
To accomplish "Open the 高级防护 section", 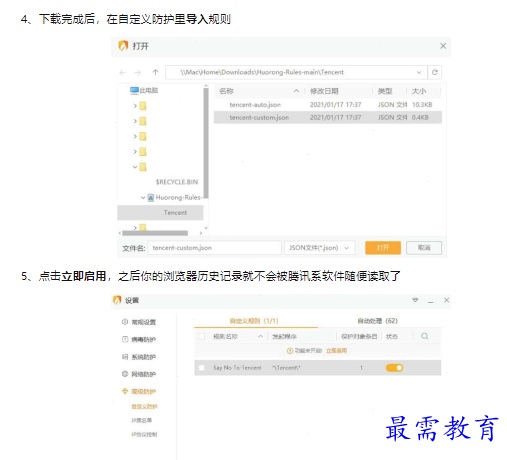I will (x=144, y=391).
